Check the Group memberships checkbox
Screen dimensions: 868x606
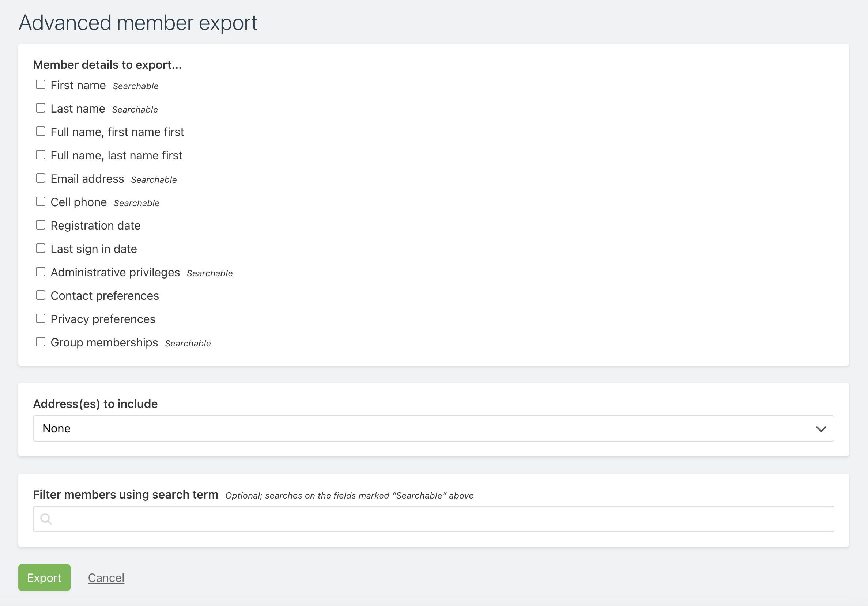[x=41, y=342]
